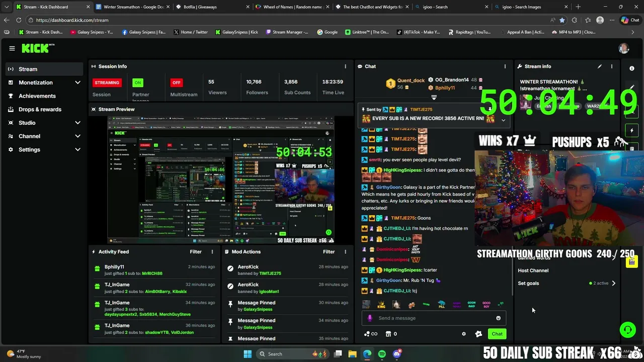Click the browser back arrow
Viewport: 644px width, 362px height.
6,20
